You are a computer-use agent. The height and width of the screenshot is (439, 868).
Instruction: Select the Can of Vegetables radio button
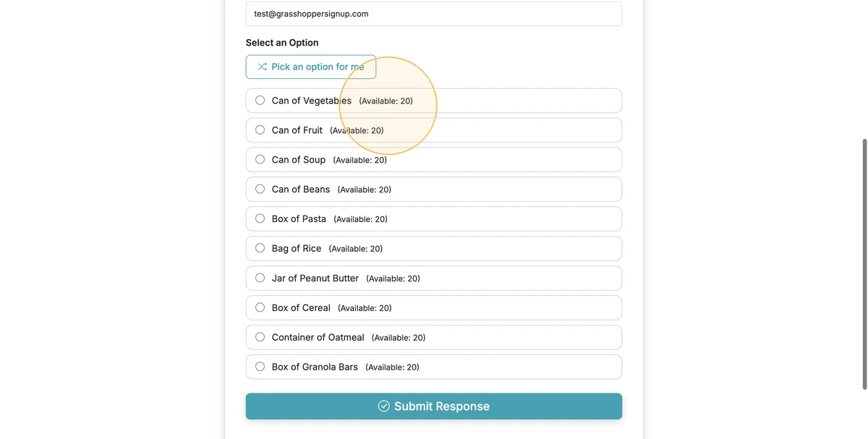coord(260,101)
